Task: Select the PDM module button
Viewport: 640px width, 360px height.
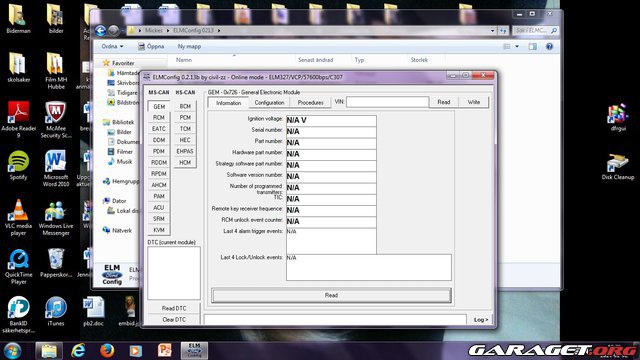Action: click(x=159, y=151)
